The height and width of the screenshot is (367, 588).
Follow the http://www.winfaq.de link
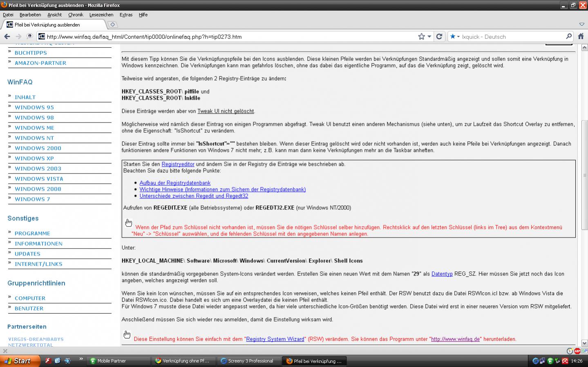pyautogui.click(x=455, y=339)
